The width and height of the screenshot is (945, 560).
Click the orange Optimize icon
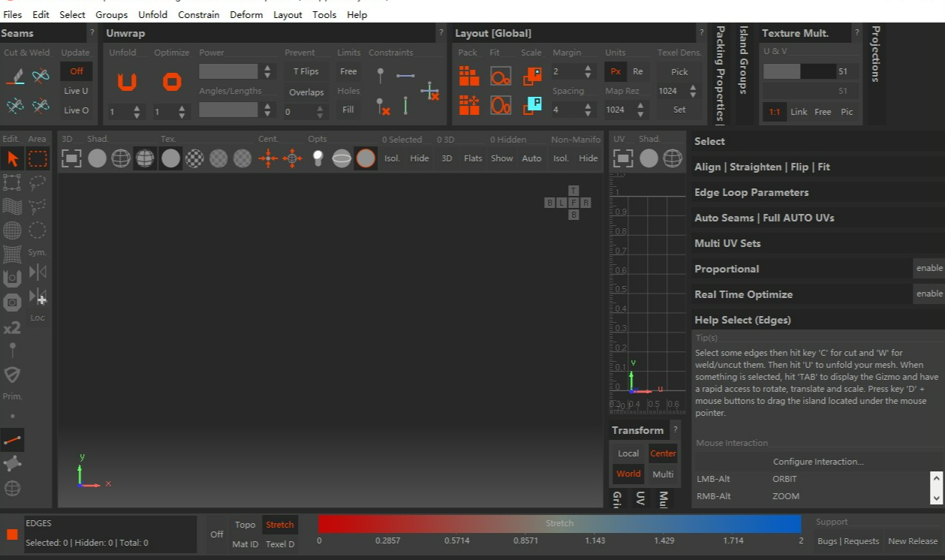[172, 81]
